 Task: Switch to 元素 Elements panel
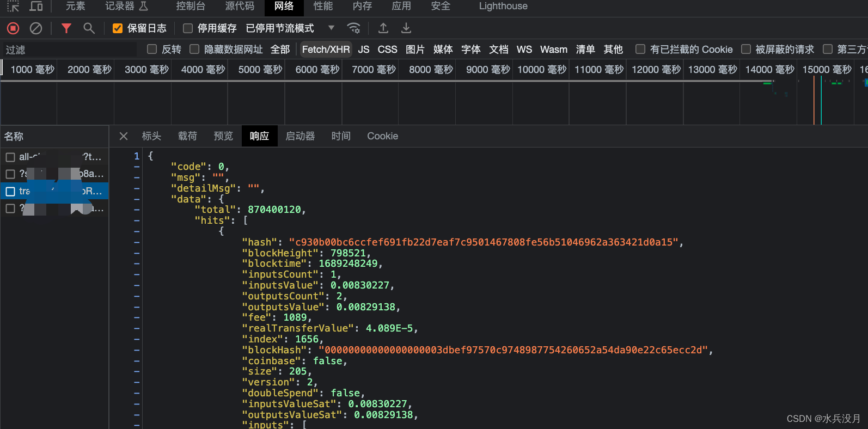pyautogui.click(x=76, y=6)
